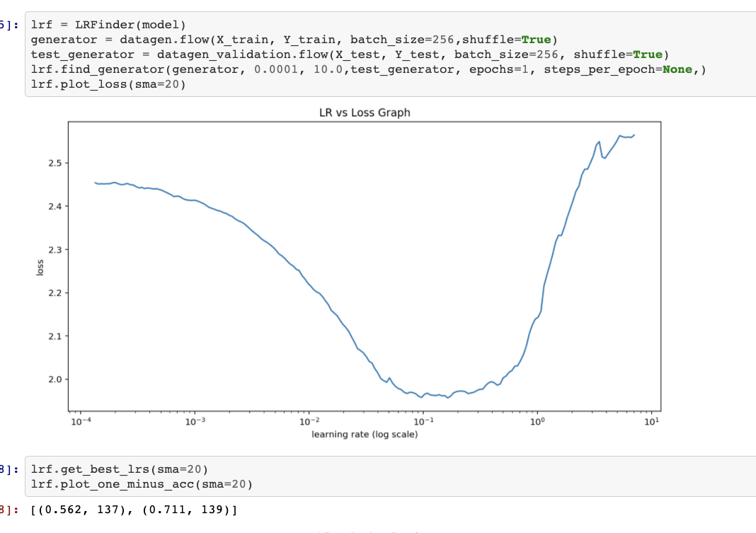
Task: Click the 'lrf.plot_one_minus_acc(sma=20)' code line
Action: [x=142, y=484]
